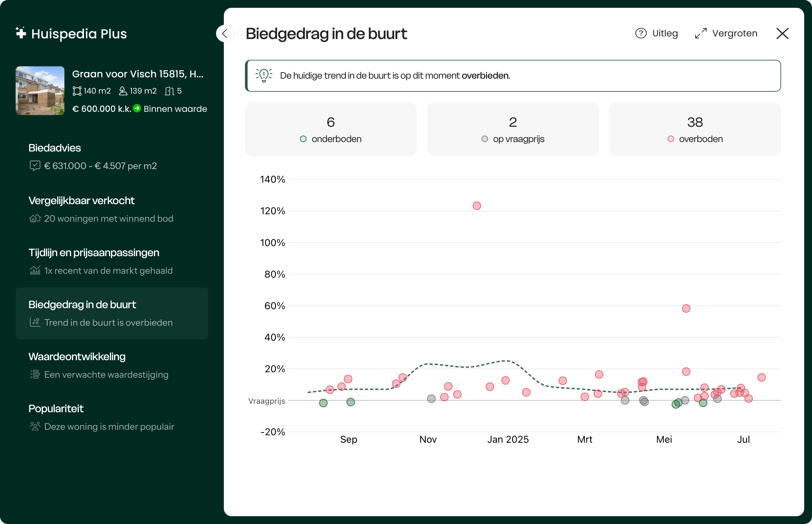Toggle the overboden filter card
Viewport: 812px width, 524px height.
pos(695,129)
